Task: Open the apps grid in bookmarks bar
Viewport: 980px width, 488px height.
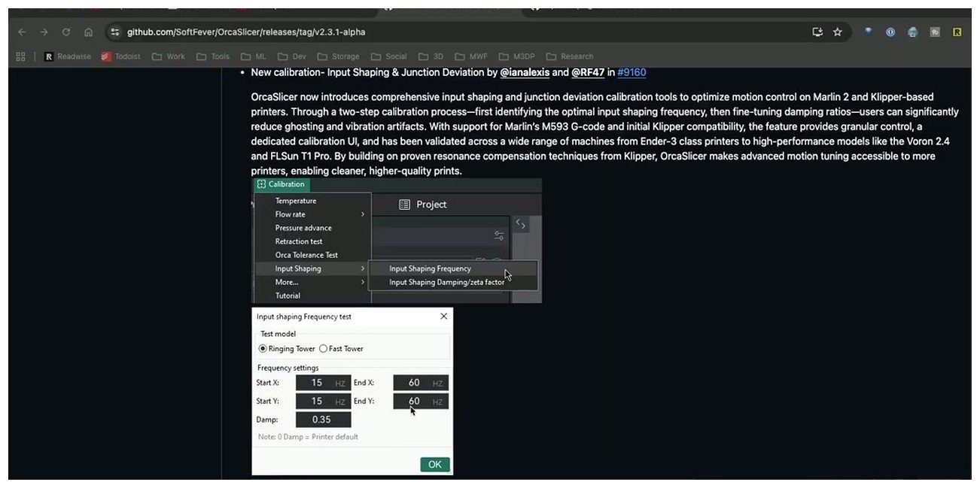Action: pyautogui.click(x=20, y=56)
